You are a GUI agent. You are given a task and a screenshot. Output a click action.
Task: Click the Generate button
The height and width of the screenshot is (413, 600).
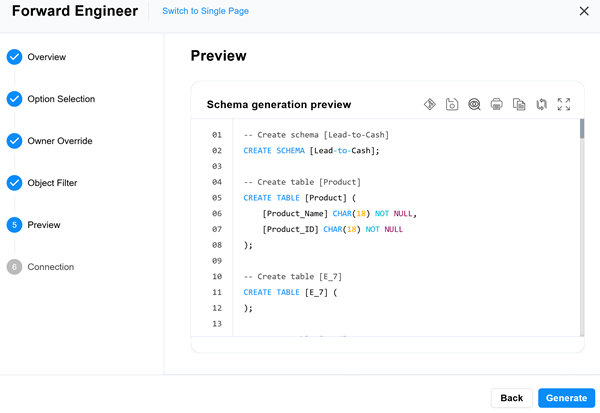coord(566,398)
